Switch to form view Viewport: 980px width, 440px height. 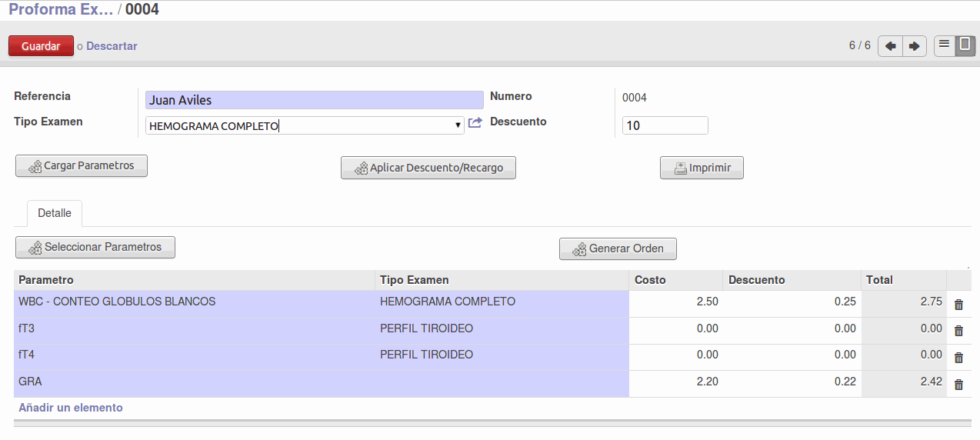(x=965, y=45)
